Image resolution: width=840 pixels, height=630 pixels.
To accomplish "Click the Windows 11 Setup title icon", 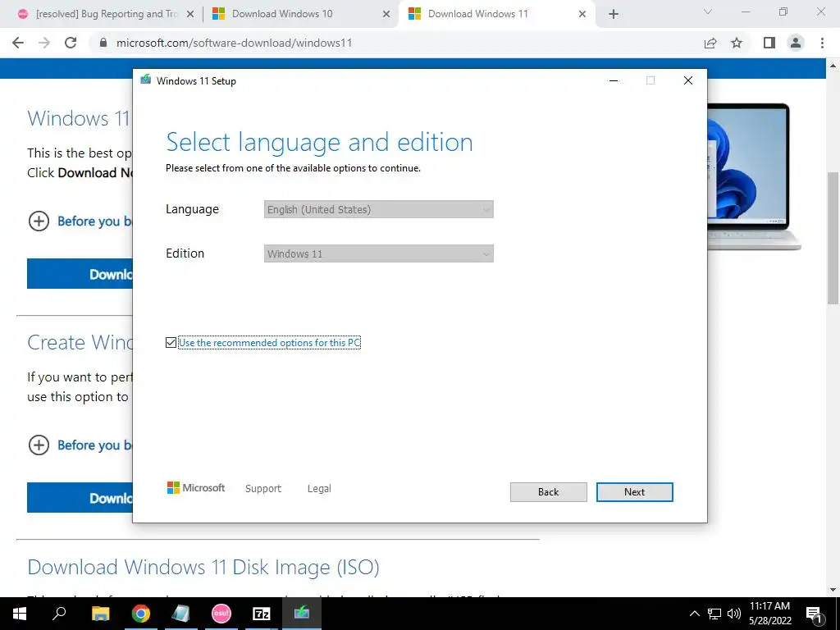I will pos(146,80).
